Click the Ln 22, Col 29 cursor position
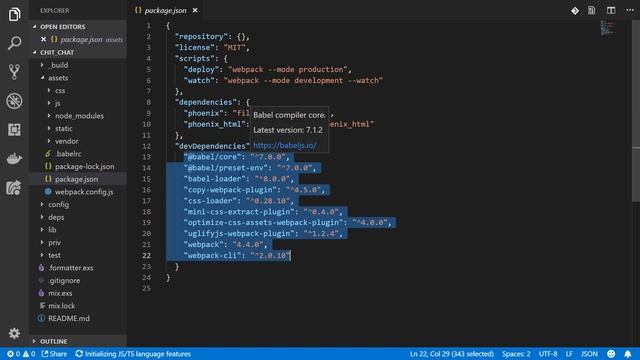The width and height of the screenshot is (640, 360). (452, 354)
